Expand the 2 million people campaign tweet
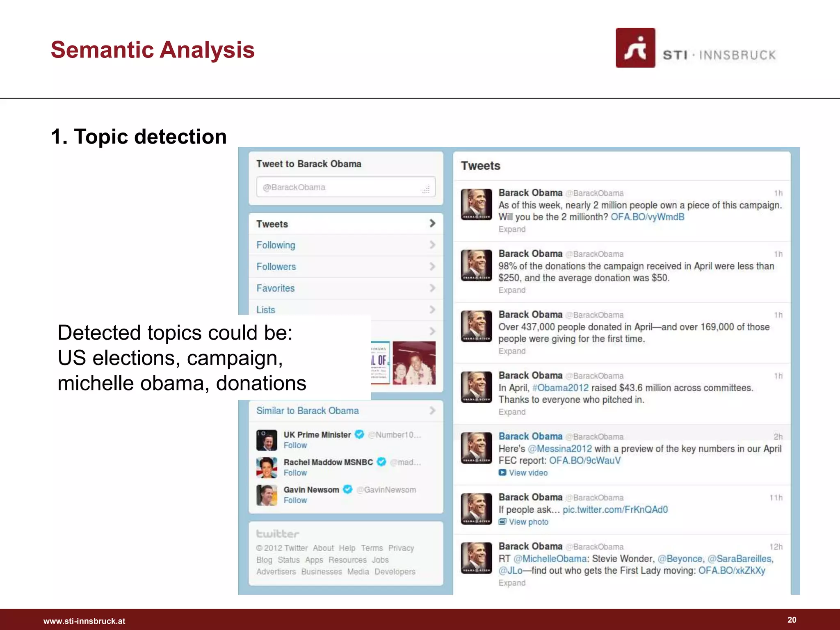The width and height of the screenshot is (840, 630). click(x=512, y=229)
